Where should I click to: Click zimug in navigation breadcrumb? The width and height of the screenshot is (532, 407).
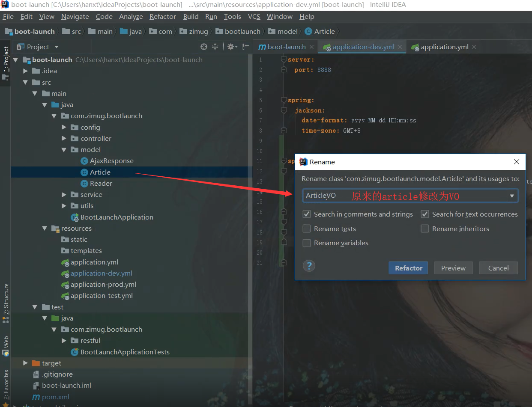(198, 31)
